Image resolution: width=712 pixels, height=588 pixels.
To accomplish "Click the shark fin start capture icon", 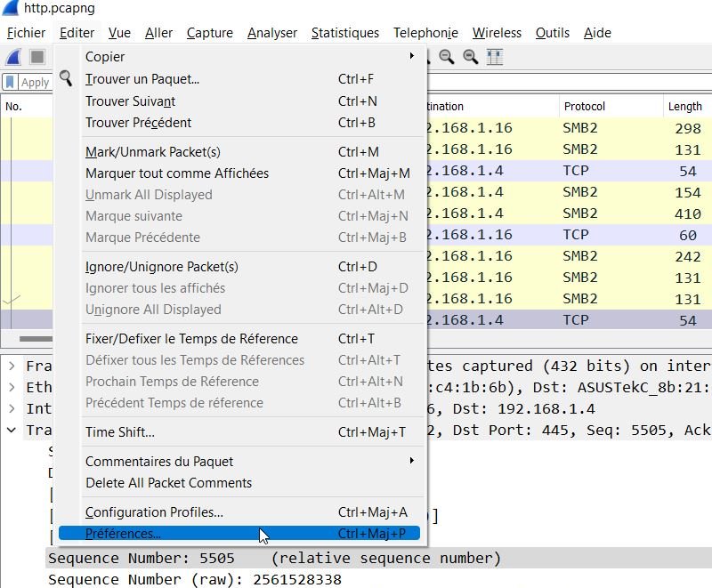I will point(13,57).
